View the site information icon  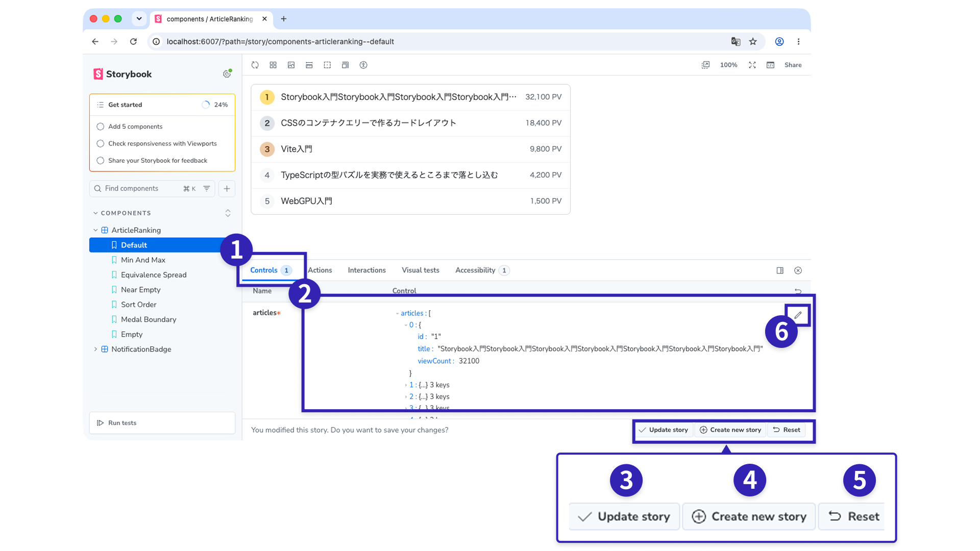pos(157,41)
